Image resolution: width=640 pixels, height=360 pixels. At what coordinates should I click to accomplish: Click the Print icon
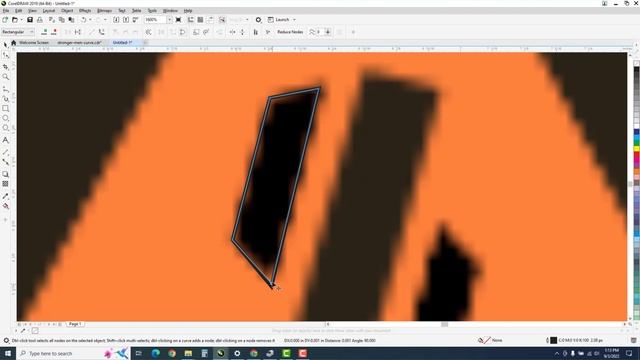click(40, 20)
